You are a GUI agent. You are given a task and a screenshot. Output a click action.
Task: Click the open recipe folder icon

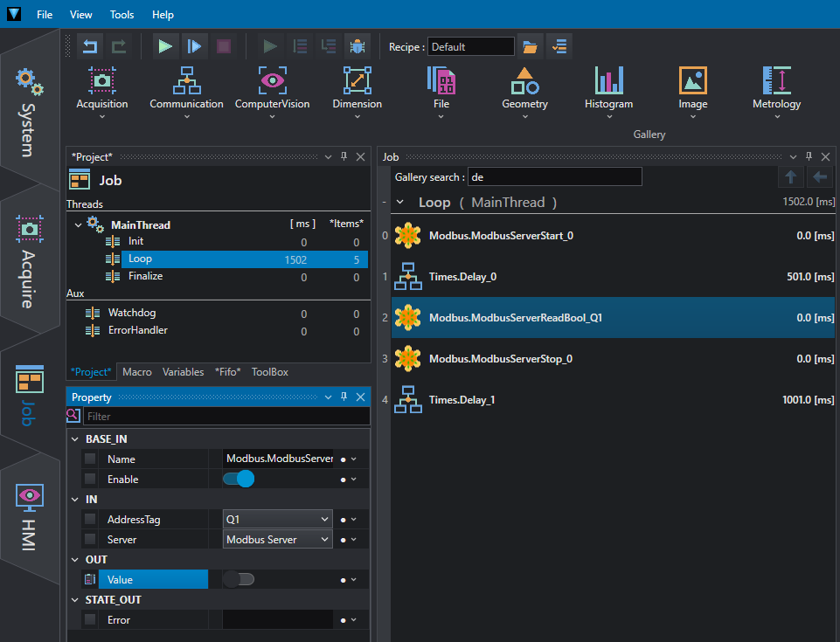click(x=530, y=46)
